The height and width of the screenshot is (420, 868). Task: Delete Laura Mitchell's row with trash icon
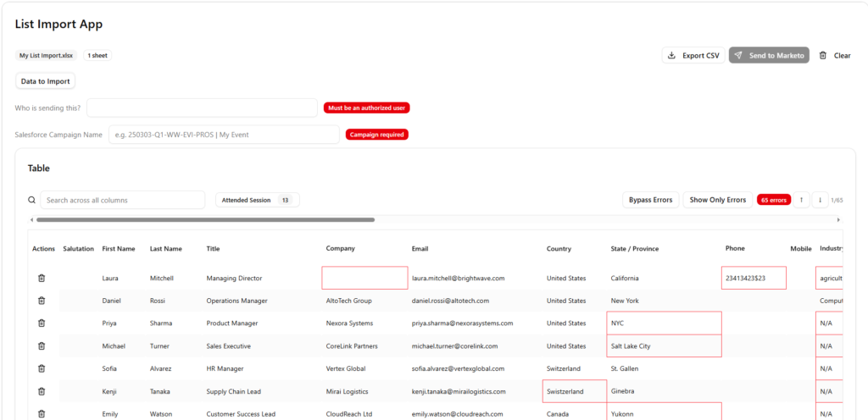tap(42, 278)
